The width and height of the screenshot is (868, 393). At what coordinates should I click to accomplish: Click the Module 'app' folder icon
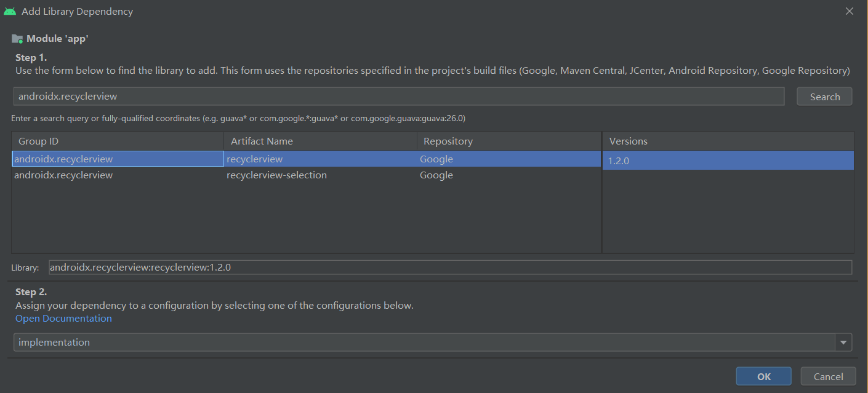[17, 39]
